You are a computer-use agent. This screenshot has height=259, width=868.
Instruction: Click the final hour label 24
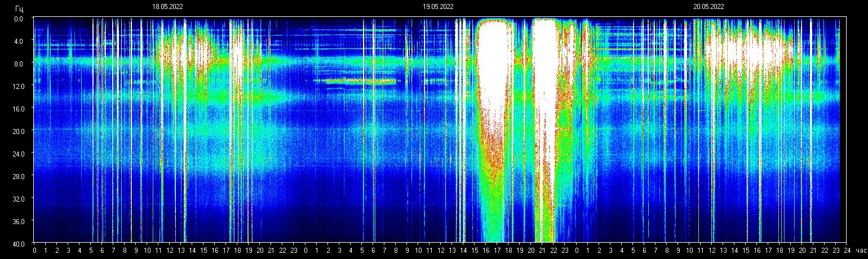coord(847,250)
